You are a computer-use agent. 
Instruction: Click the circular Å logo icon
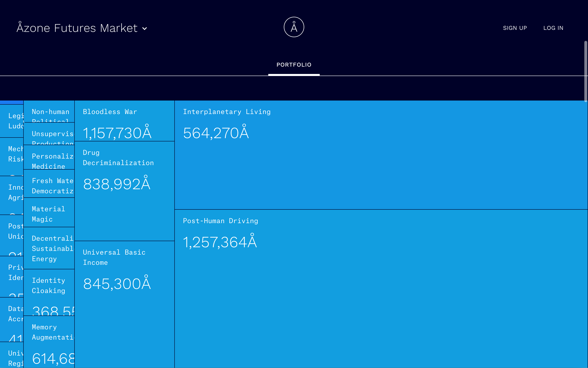tap(294, 27)
